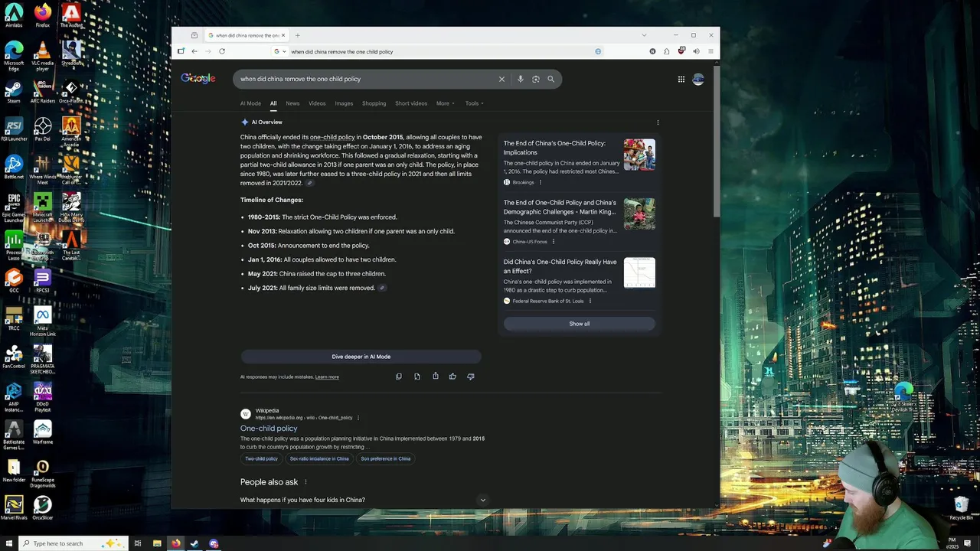
Task: Open search by image camera icon
Action: click(535, 79)
